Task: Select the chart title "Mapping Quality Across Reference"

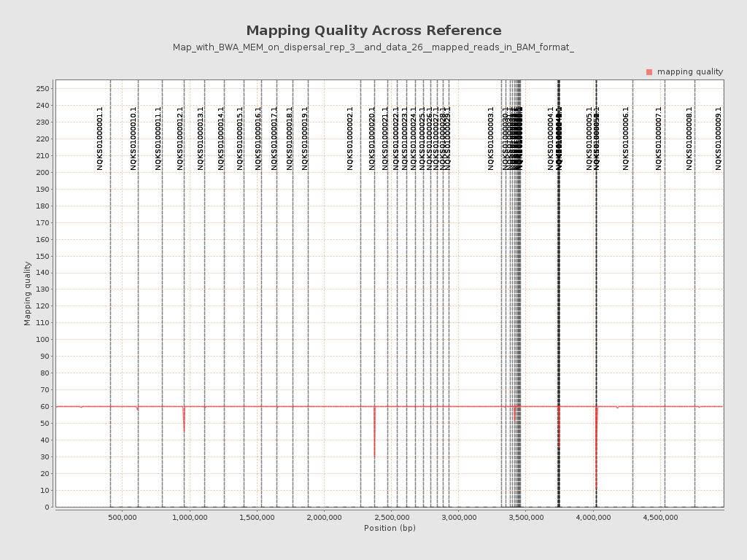Action: 373,31
